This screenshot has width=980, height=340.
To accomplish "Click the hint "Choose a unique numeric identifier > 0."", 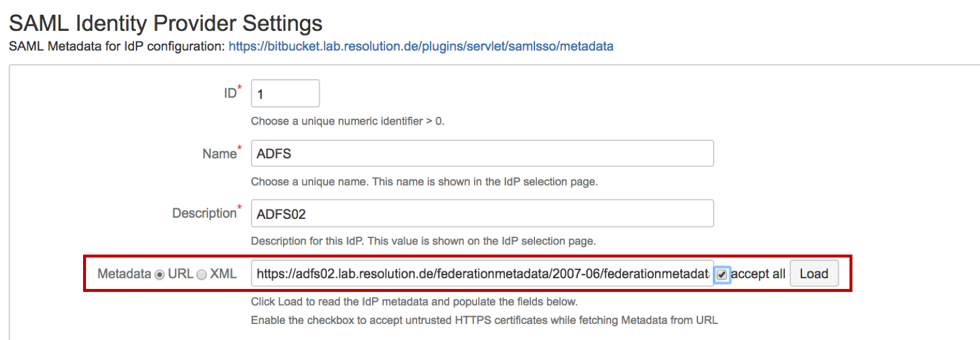I will [x=348, y=121].
